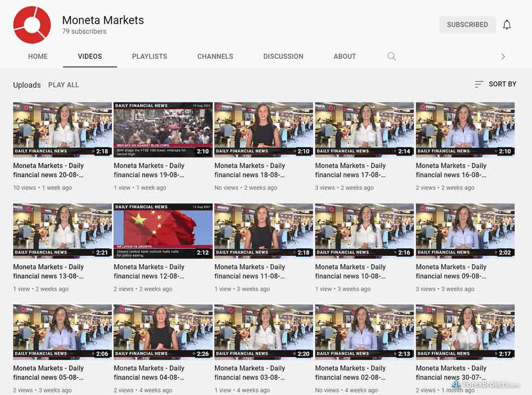Click title 'Daily financial news 11-08'
This screenshot has height=395, width=532.
(x=250, y=272)
